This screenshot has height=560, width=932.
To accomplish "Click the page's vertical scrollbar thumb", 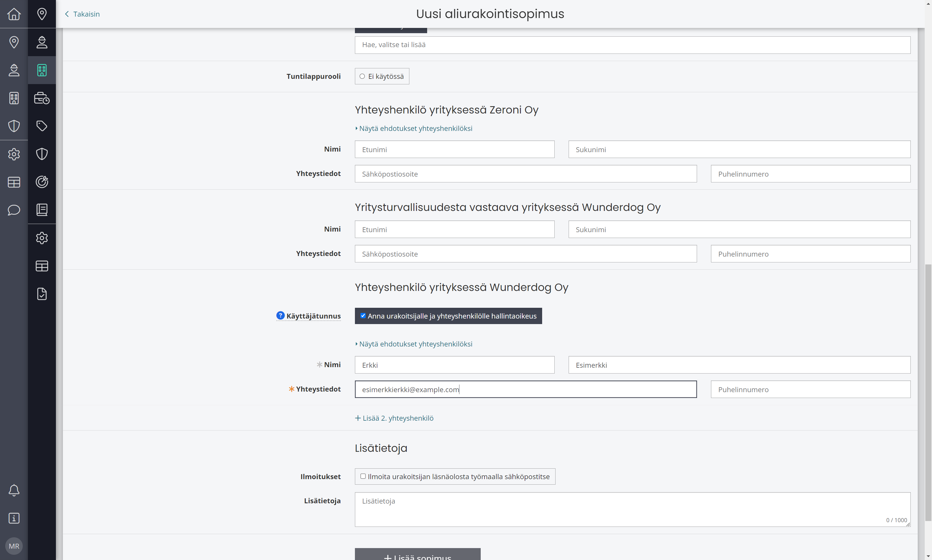I will point(928,392).
